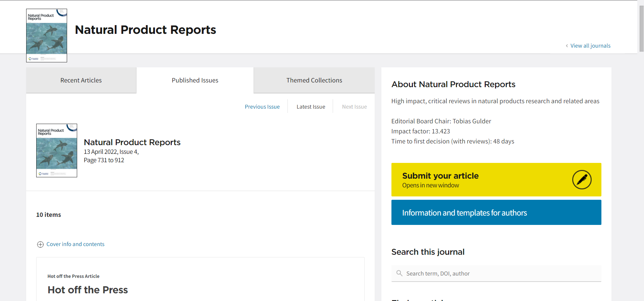Select the Published Issues tab
Viewport: 644px width, 301px height.
195,80
